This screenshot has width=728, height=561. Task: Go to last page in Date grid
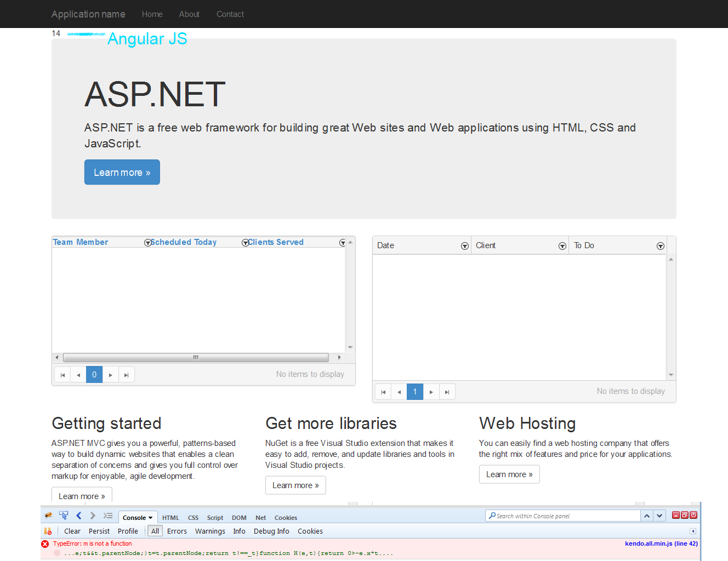(x=447, y=392)
